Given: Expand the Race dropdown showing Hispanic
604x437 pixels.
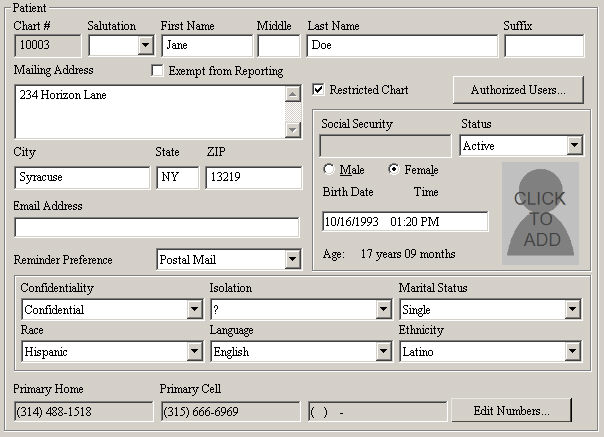Looking at the screenshot, I should click(194, 352).
